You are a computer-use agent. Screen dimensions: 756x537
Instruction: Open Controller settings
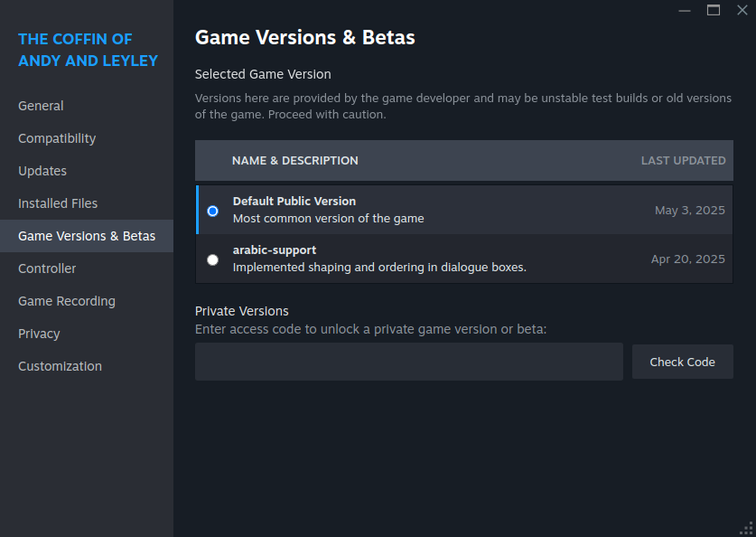point(47,268)
